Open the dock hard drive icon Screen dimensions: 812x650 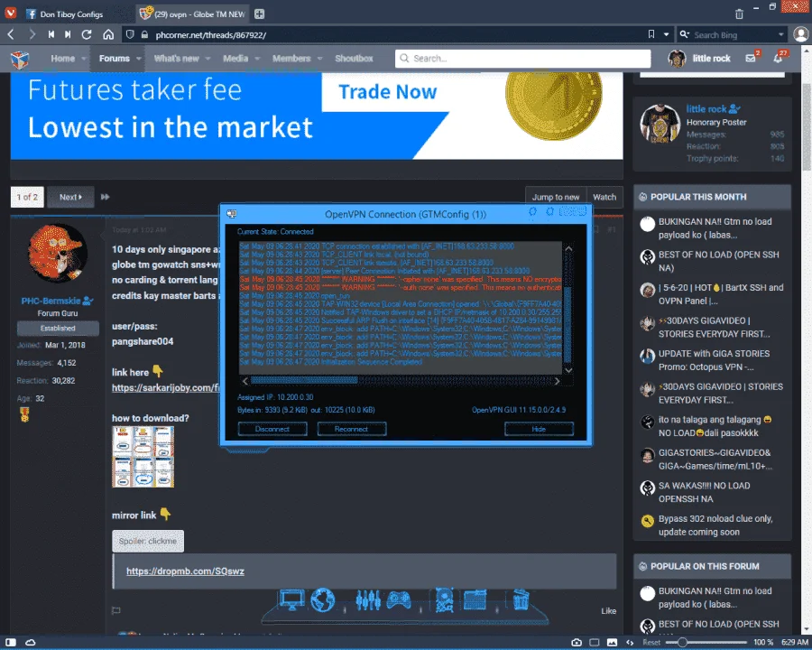point(444,599)
